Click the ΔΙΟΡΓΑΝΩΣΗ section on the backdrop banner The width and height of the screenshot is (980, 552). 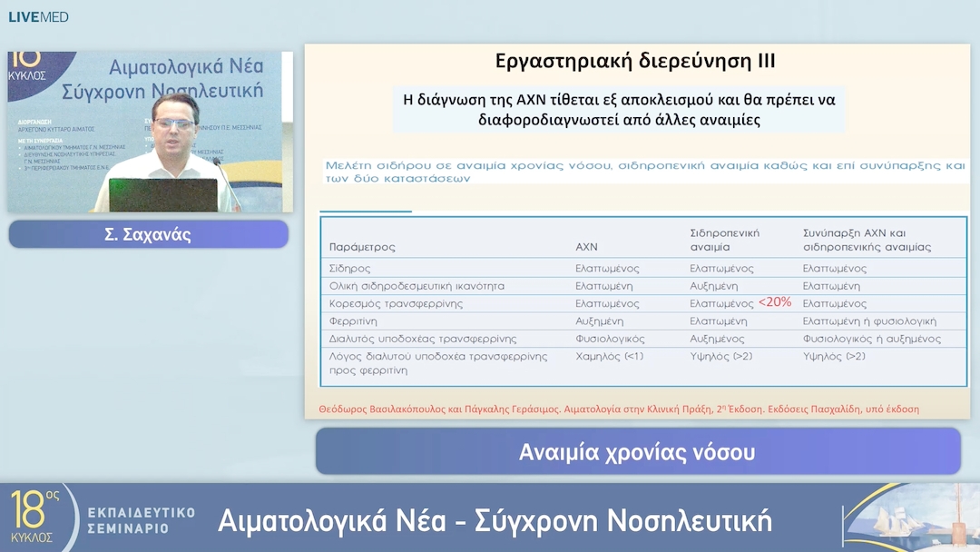(x=45, y=123)
